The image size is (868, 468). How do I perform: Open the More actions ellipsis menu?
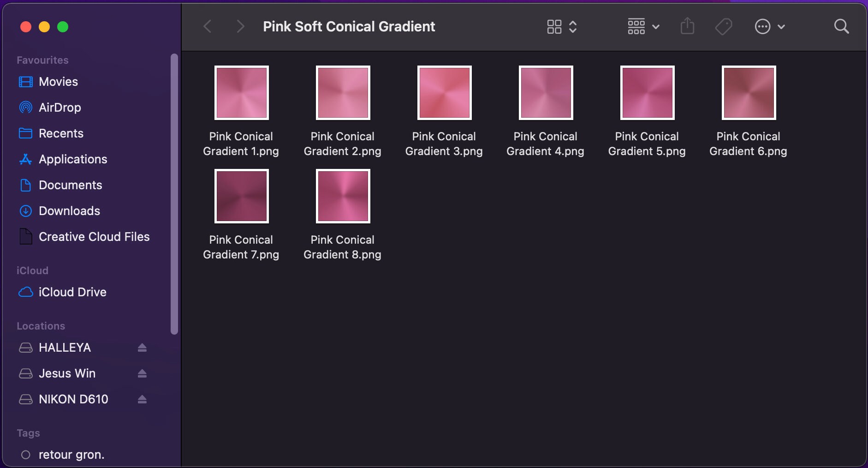click(770, 26)
